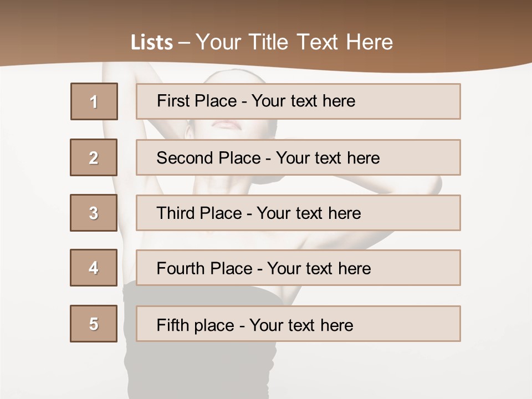
Task: Click the number 5 box
Action: tap(94, 324)
